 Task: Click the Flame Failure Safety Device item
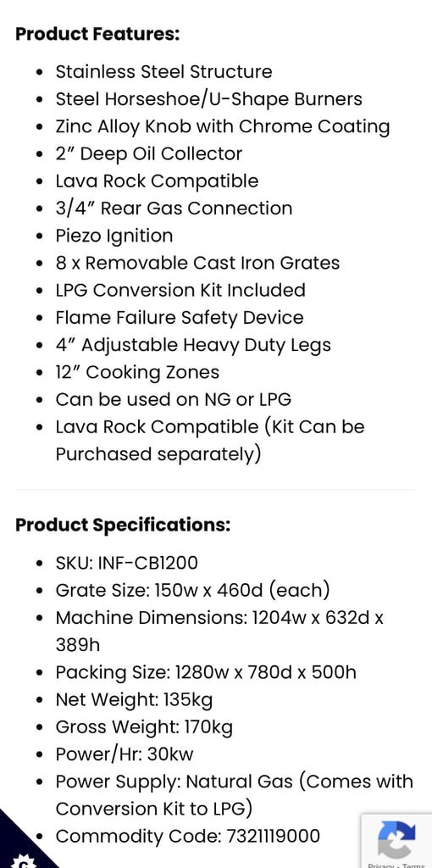(x=180, y=318)
